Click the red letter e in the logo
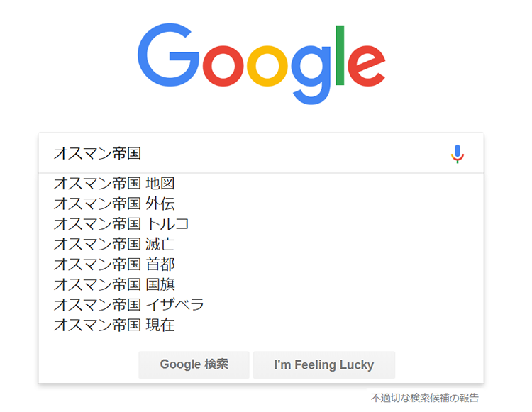 [367, 66]
